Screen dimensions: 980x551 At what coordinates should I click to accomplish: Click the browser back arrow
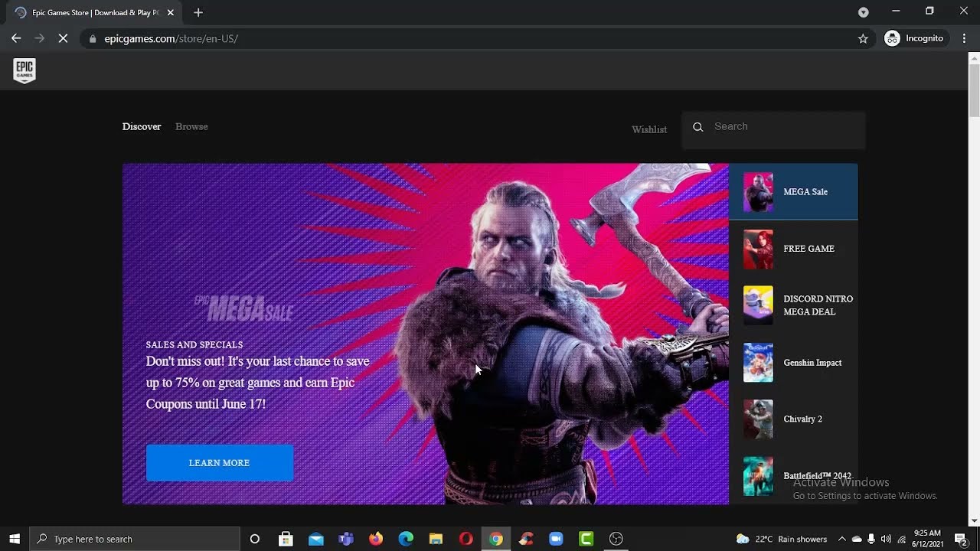16,38
